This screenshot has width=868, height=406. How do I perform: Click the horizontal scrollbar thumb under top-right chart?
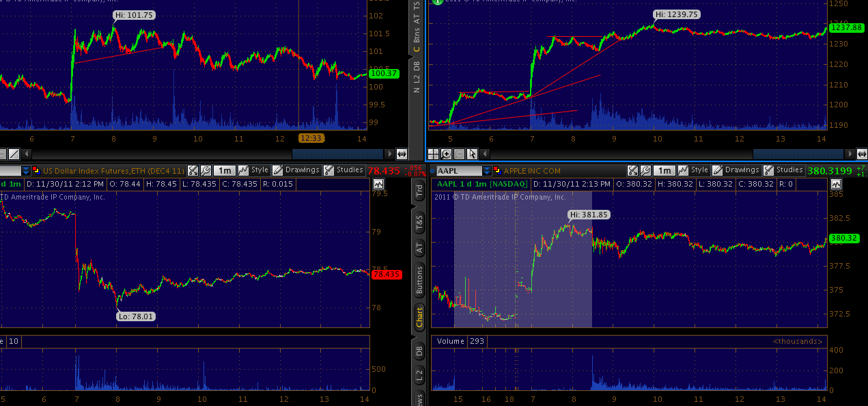(x=798, y=154)
